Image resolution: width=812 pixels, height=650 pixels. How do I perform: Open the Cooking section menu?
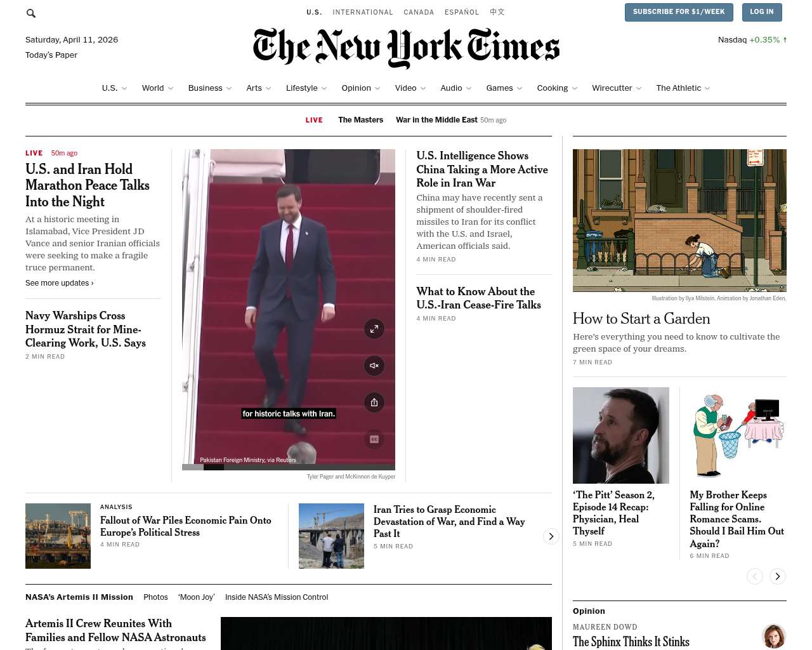click(x=557, y=88)
